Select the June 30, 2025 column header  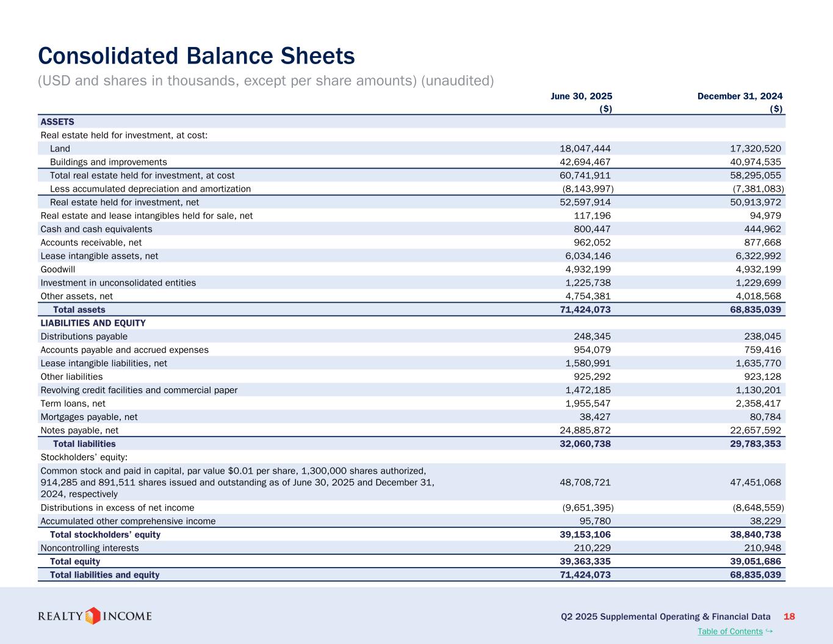[x=581, y=96]
